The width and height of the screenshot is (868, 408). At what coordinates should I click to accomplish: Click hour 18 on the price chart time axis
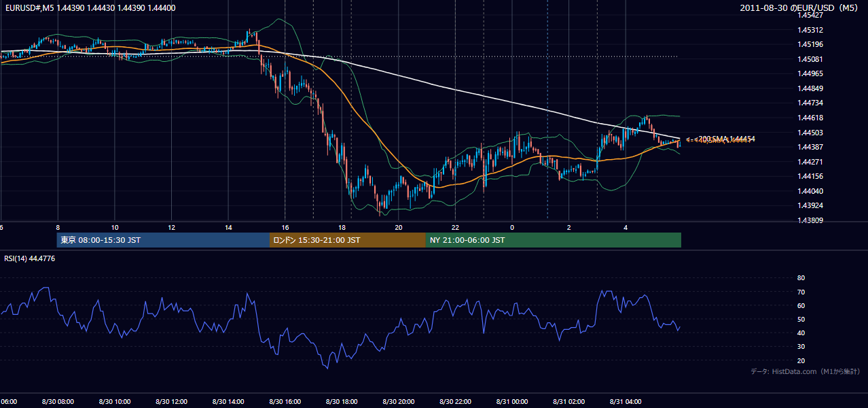coord(342,228)
